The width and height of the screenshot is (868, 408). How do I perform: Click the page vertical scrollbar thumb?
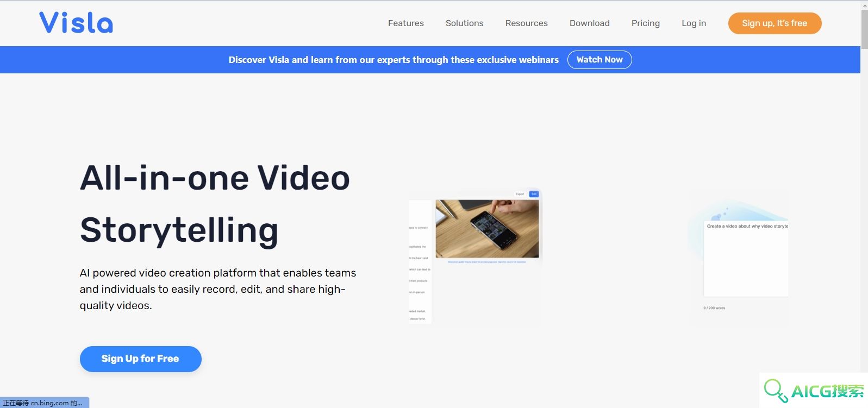click(x=864, y=29)
